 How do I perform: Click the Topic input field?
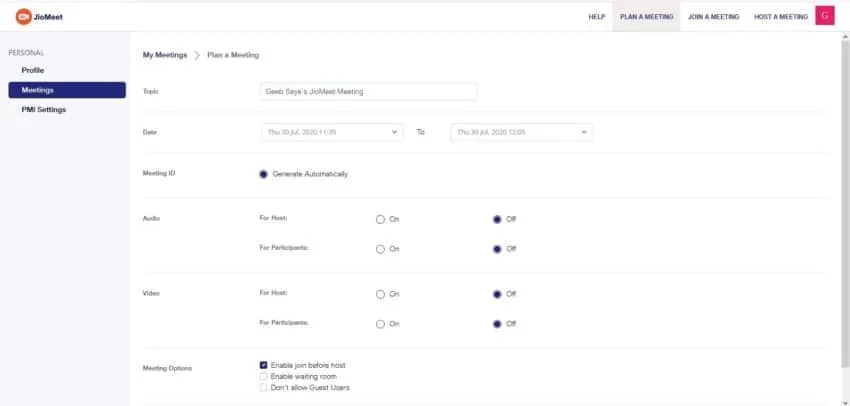tap(369, 92)
